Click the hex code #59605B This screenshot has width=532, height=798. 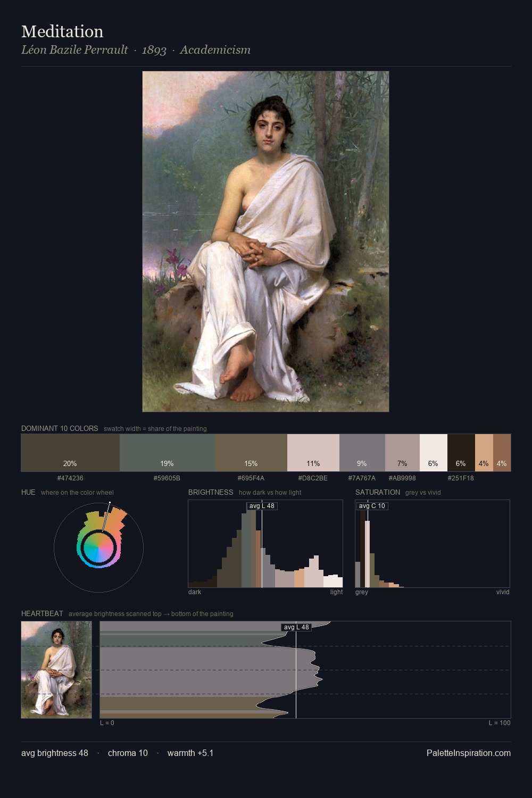pos(167,478)
